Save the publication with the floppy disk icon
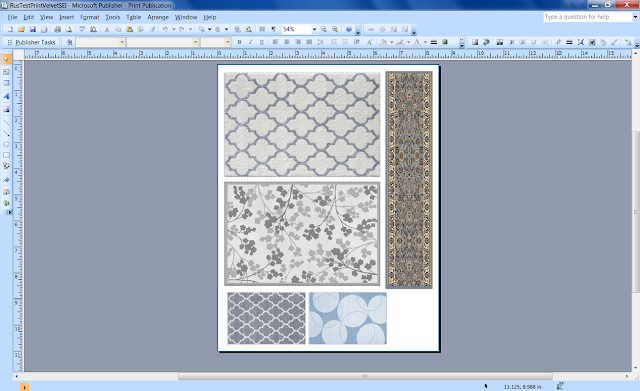This screenshot has height=391, width=640. [x=33, y=29]
